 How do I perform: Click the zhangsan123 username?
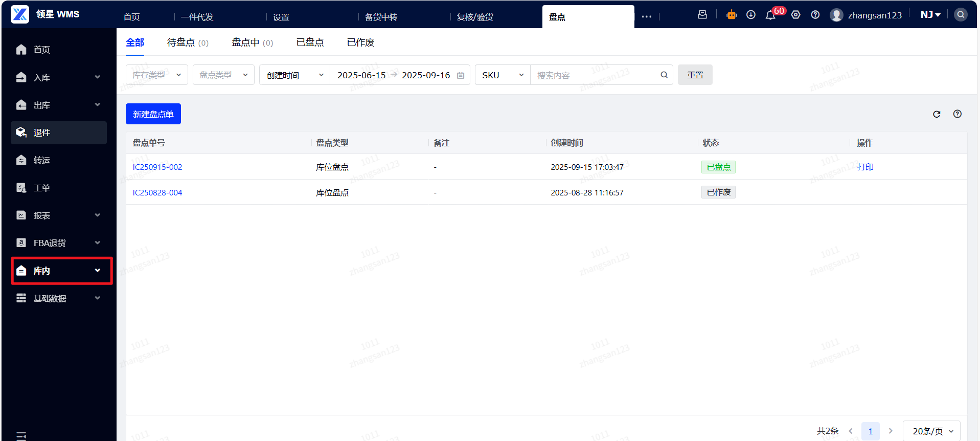pos(875,15)
